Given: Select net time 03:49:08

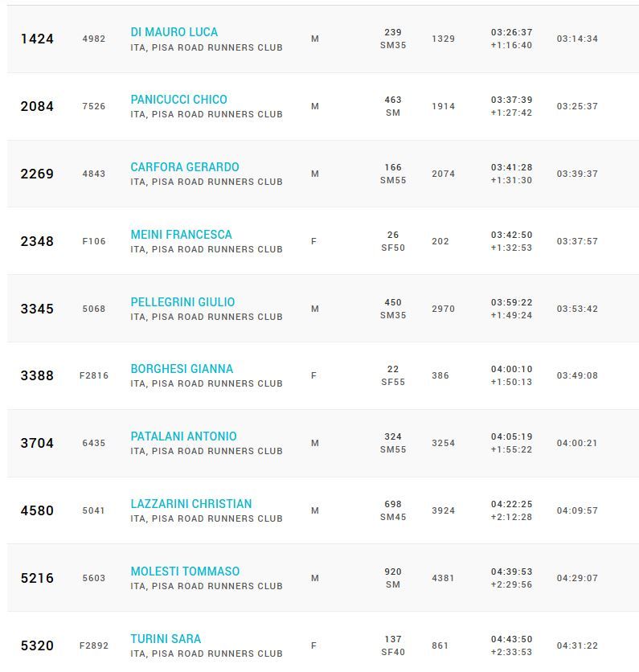Looking at the screenshot, I should coord(577,375).
